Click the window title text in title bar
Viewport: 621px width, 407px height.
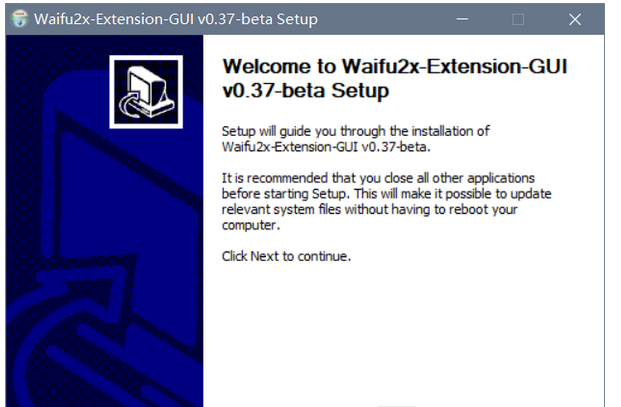point(176,19)
